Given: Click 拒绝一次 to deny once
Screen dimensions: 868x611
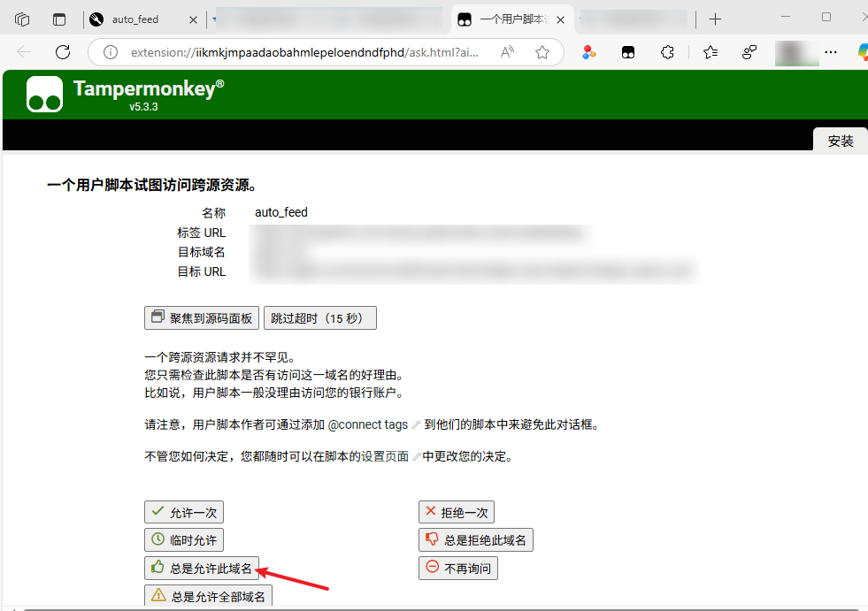Looking at the screenshot, I should pos(456,512).
